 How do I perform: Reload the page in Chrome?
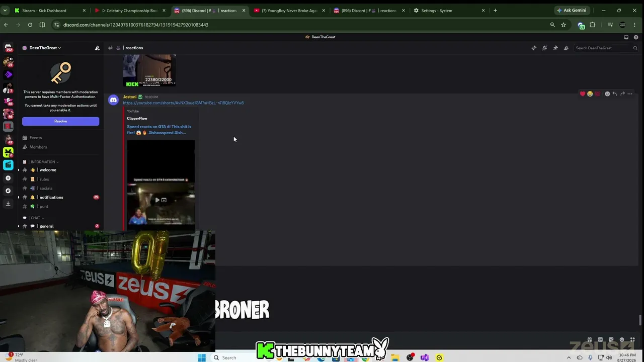click(x=30, y=25)
